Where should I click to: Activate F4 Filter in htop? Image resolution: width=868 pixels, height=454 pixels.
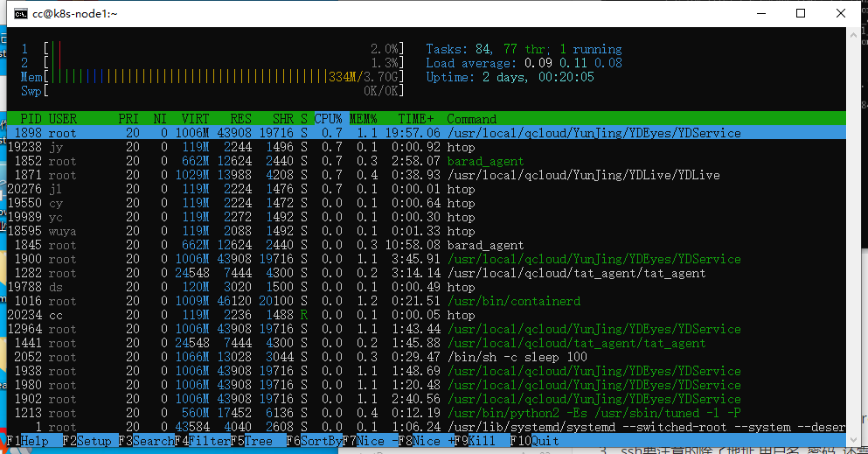pos(202,441)
